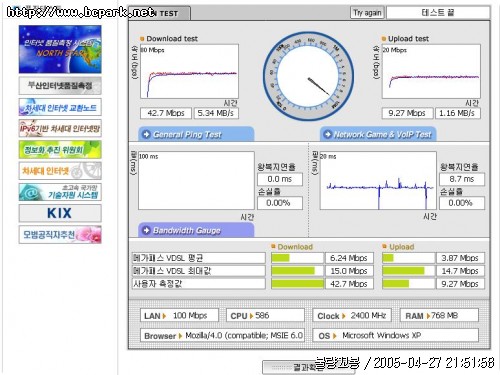Click the General Ping Test arrow icon
The width and height of the screenshot is (500, 375).
pos(146,134)
